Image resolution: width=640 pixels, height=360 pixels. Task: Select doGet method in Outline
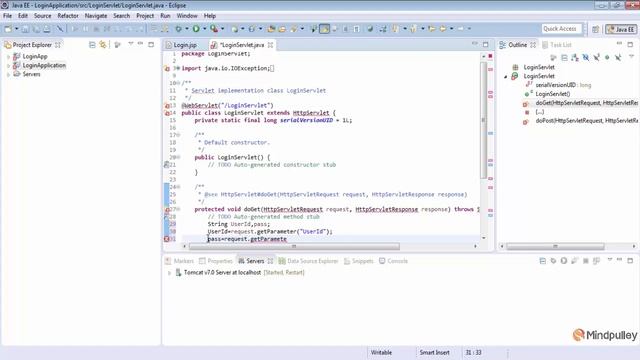coord(586,103)
